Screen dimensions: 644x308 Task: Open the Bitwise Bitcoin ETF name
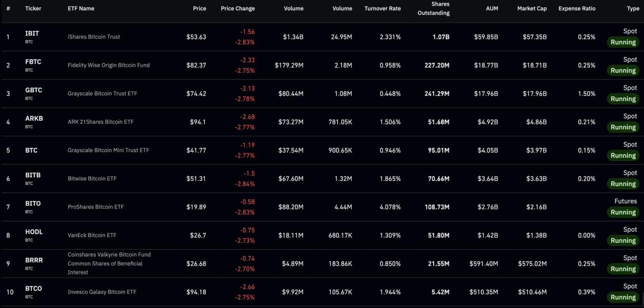click(x=92, y=179)
